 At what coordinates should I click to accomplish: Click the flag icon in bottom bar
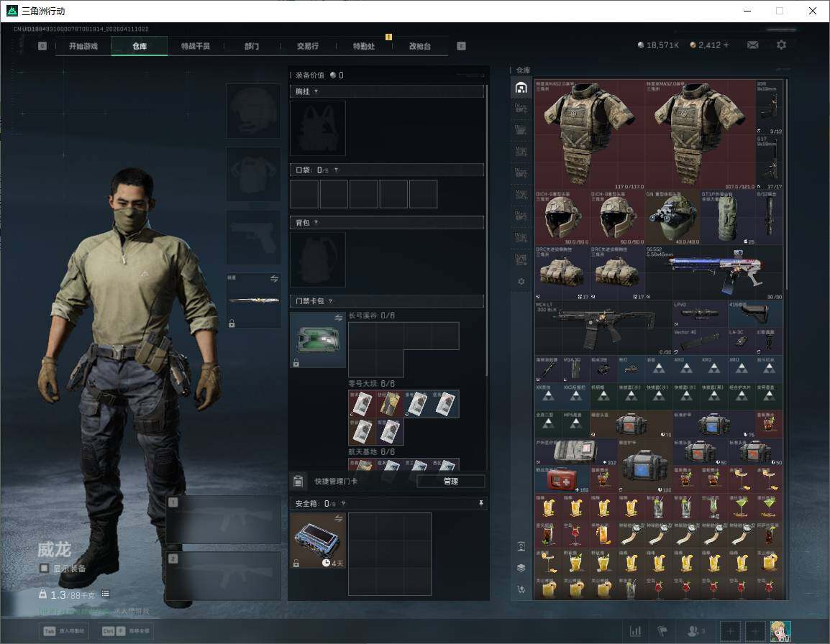(662, 631)
